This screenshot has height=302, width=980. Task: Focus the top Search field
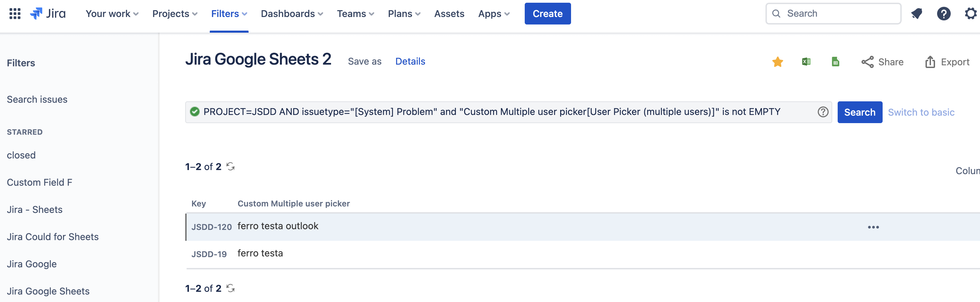[x=833, y=14]
